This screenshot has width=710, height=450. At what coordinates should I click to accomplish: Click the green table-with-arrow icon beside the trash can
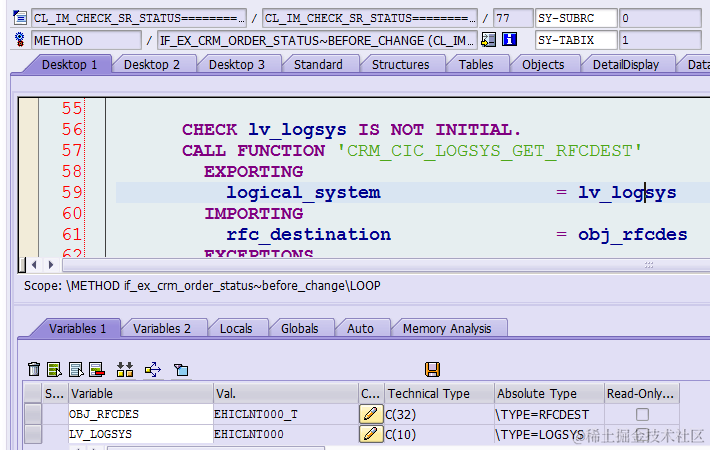pos(54,369)
